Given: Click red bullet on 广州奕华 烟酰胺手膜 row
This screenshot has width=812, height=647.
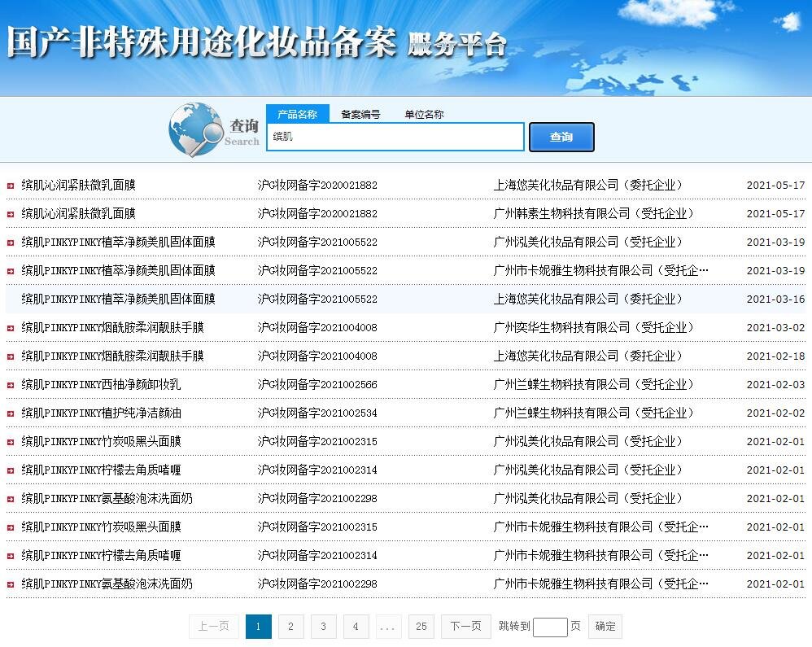Looking at the screenshot, I should pyautogui.click(x=11, y=328).
